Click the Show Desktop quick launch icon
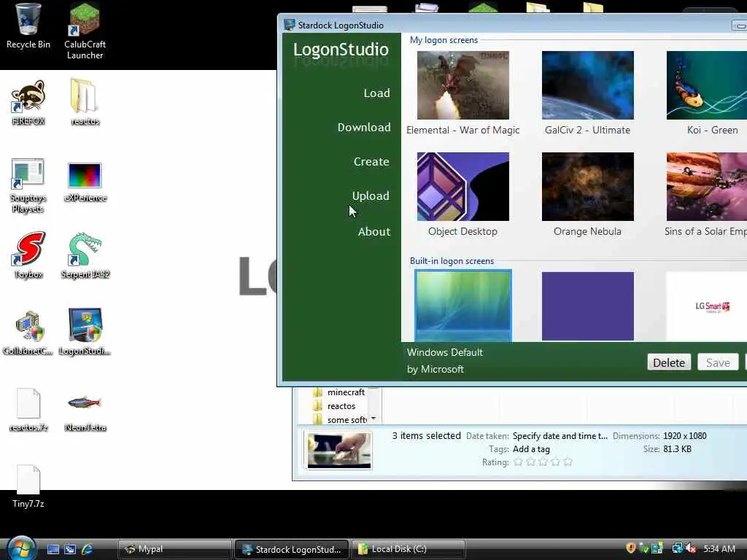The width and height of the screenshot is (747, 560). pos(53,549)
